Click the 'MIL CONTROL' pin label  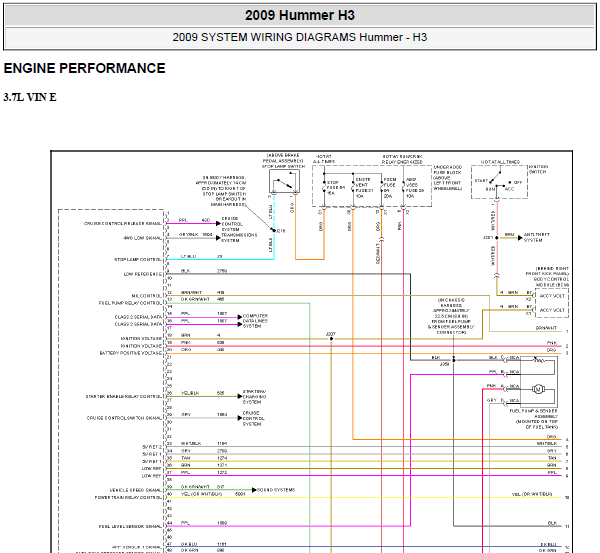147,296
